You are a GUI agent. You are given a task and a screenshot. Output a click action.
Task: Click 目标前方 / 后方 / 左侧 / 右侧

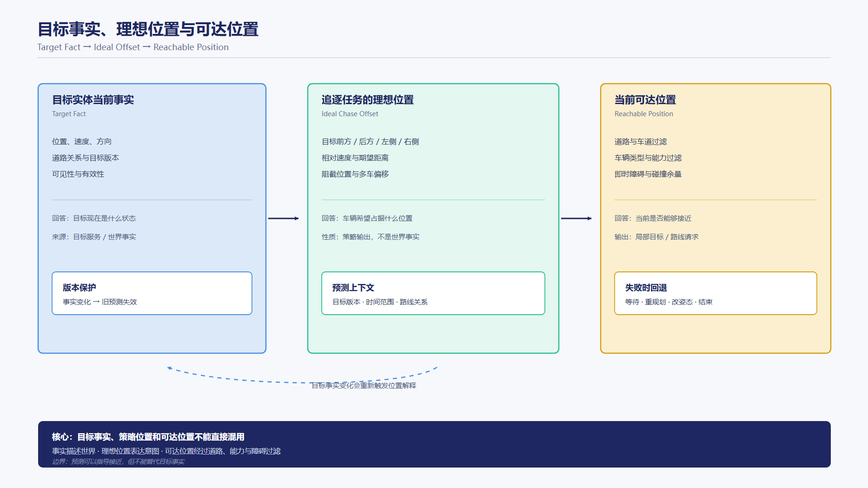pyautogui.click(x=370, y=141)
